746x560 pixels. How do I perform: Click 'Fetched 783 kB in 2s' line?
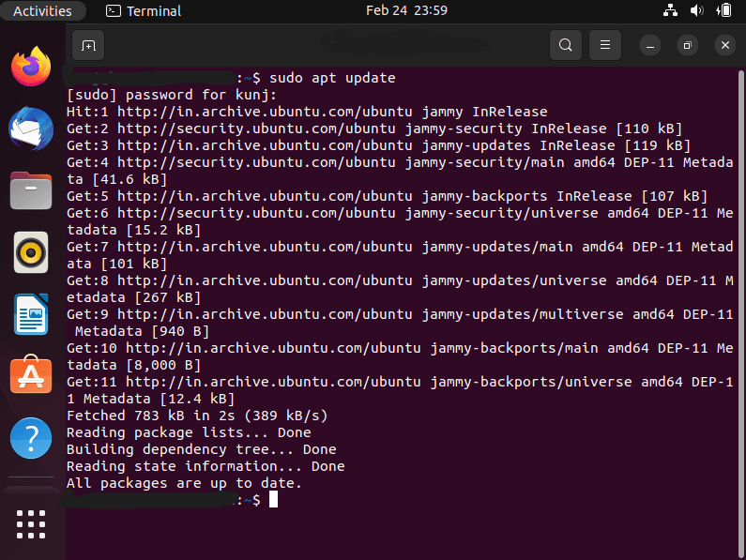(197, 416)
